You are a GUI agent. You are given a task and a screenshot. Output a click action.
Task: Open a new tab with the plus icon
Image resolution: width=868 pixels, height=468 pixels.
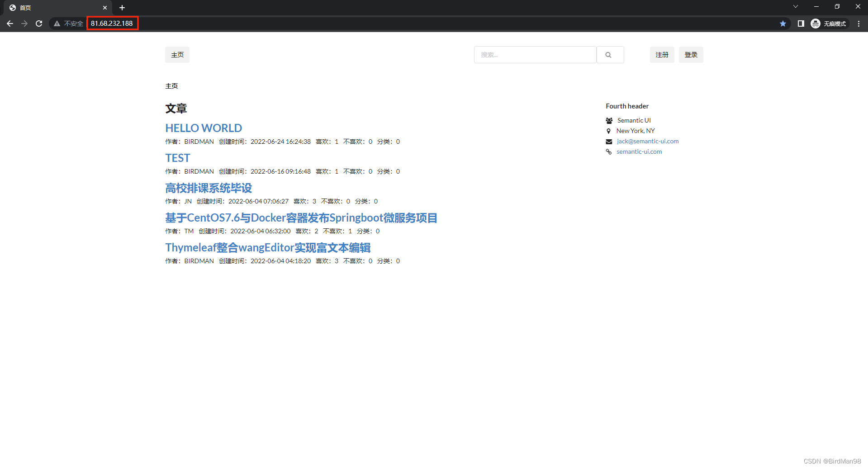(122, 8)
